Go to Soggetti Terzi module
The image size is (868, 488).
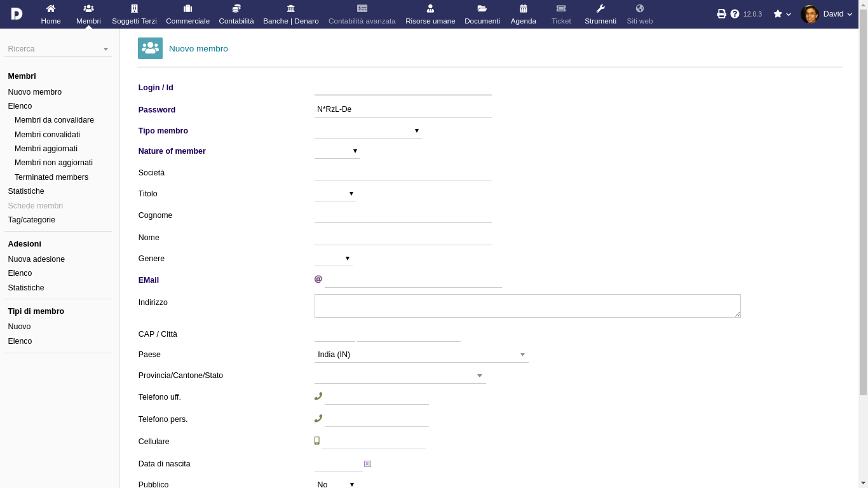click(134, 14)
